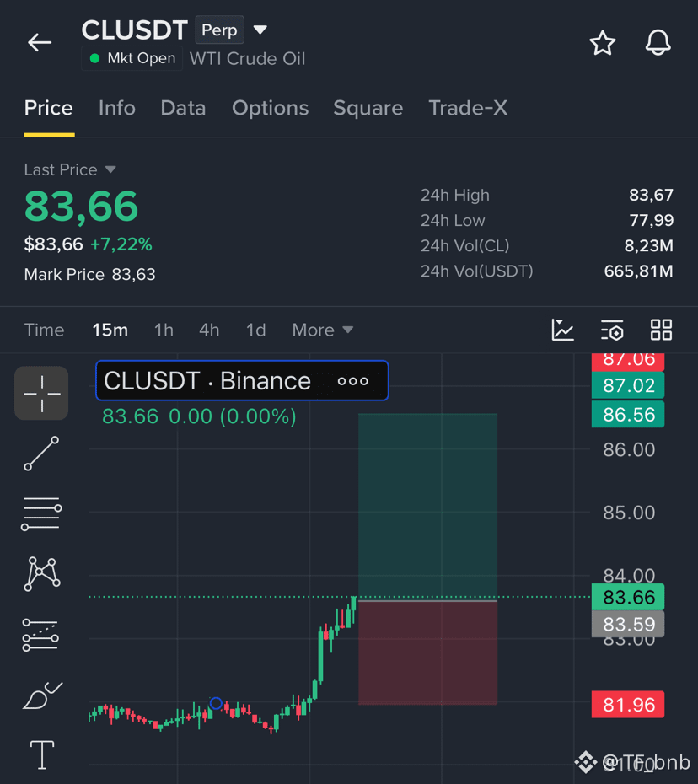Select the trend line drawing tool

pyautogui.click(x=41, y=454)
